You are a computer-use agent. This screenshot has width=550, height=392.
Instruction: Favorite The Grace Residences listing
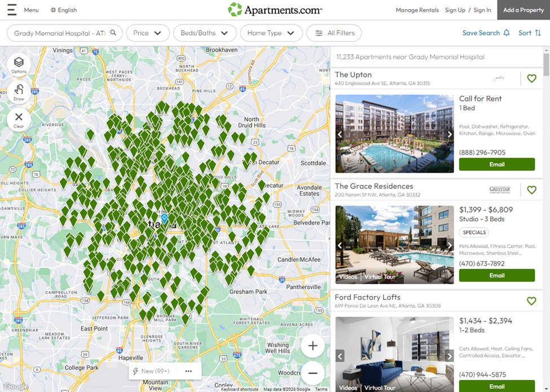531,190
